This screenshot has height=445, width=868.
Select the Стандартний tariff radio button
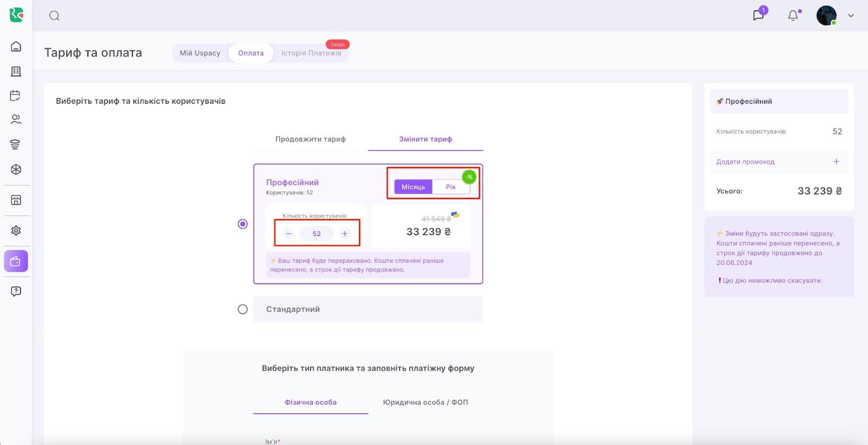tap(242, 309)
